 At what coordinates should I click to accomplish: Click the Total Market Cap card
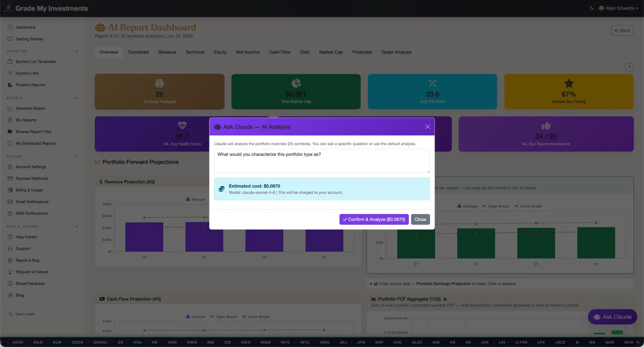[x=296, y=91]
